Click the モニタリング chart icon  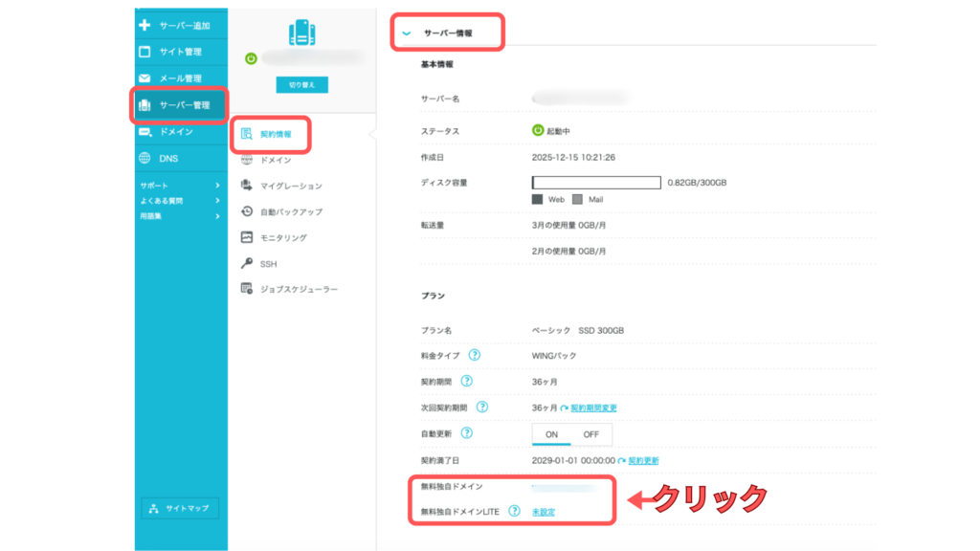pyautogui.click(x=247, y=237)
